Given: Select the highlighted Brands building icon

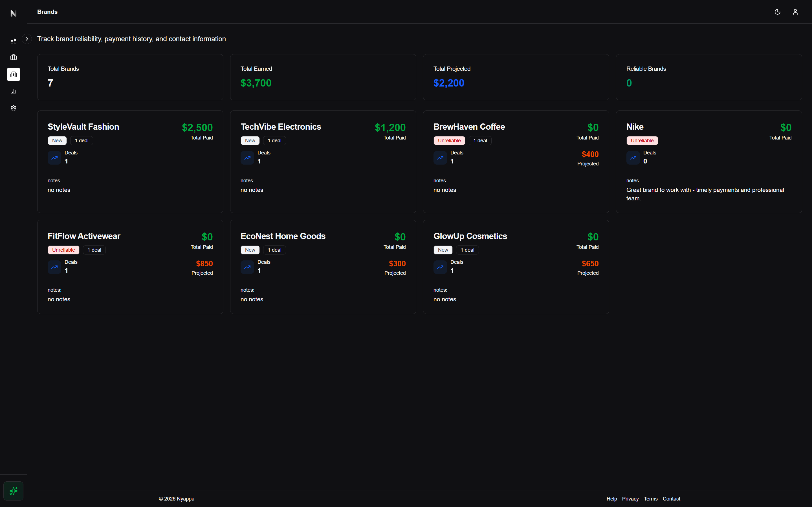Looking at the screenshot, I should click(x=14, y=74).
